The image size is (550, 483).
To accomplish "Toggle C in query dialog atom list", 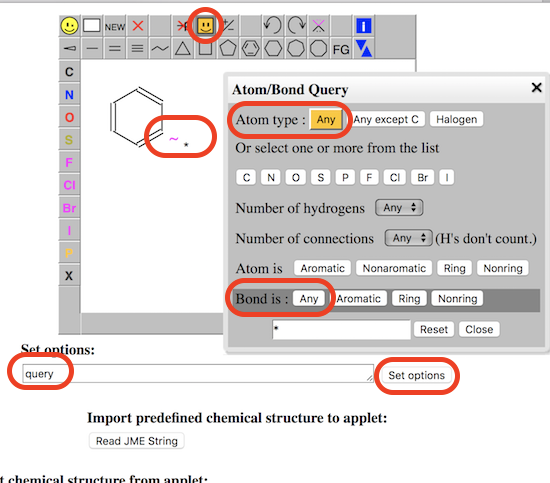I will (x=246, y=177).
